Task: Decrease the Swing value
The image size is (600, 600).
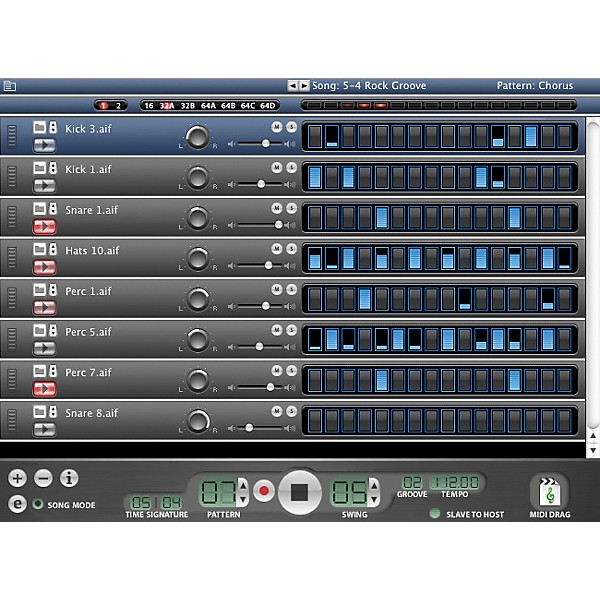Action: click(x=374, y=499)
